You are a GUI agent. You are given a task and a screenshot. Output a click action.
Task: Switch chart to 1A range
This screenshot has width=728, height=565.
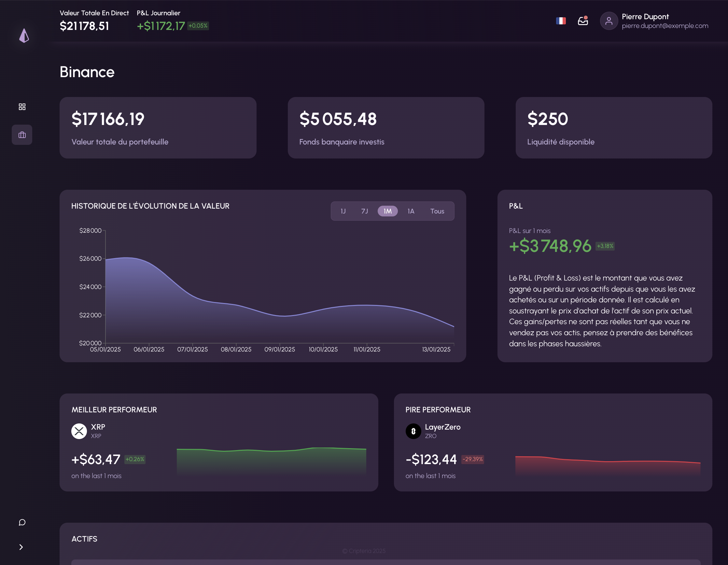click(411, 211)
